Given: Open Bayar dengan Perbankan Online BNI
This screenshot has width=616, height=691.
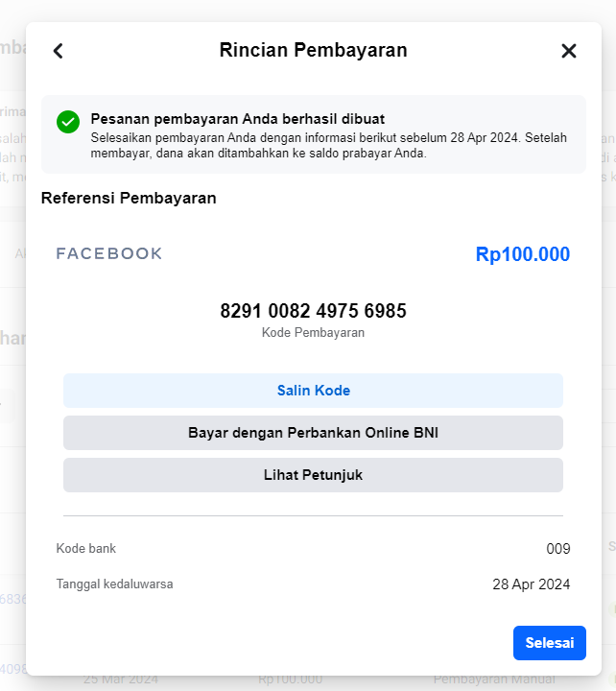Looking at the screenshot, I should [x=314, y=433].
